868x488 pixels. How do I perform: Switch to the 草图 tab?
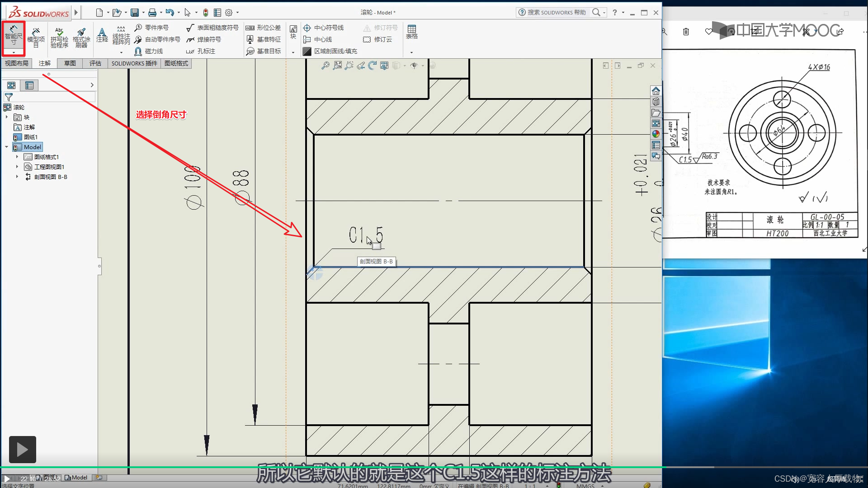tap(70, 63)
